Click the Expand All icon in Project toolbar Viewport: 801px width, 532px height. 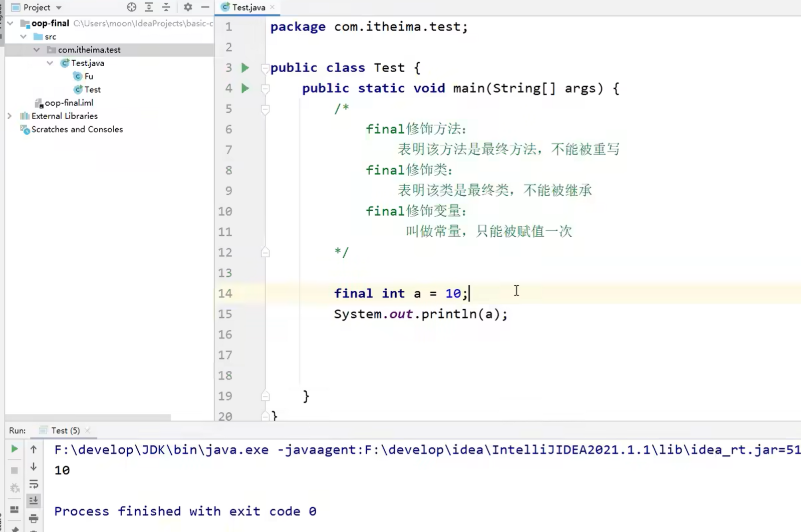click(149, 7)
